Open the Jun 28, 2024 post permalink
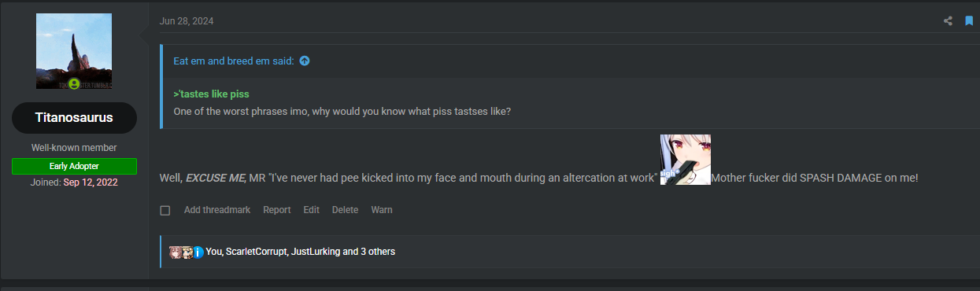 click(x=187, y=21)
